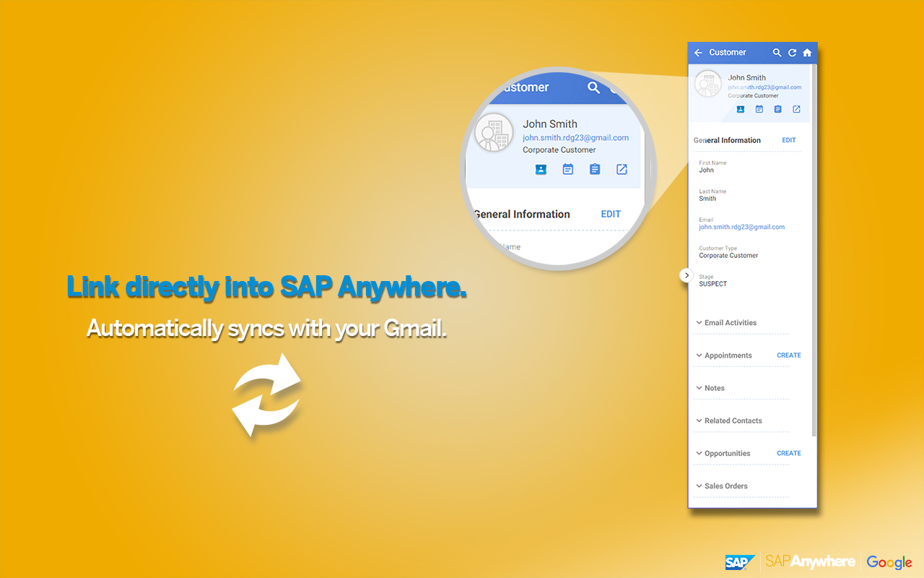Expand the Email Activities section
Screen dimensions: 924x578
[x=726, y=323]
